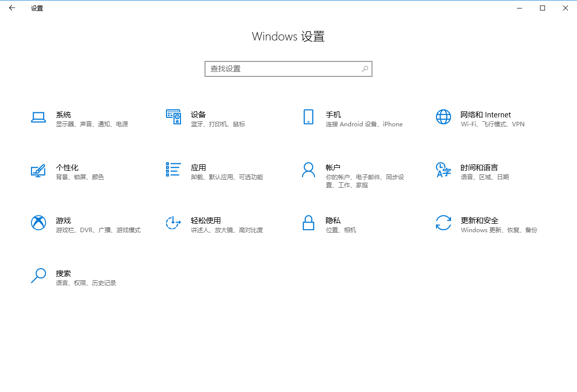
Task: Click description 位置、相机
Action: point(341,230)
